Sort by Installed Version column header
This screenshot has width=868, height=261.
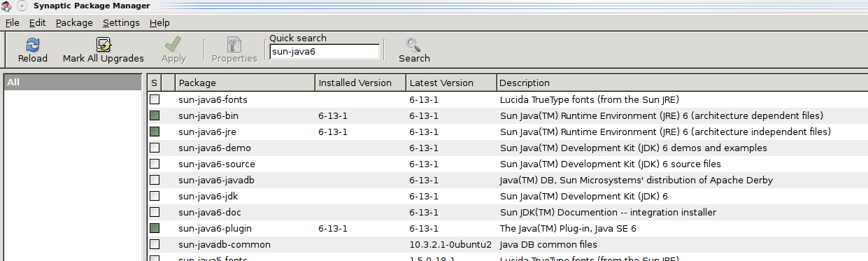click(360, 83)
